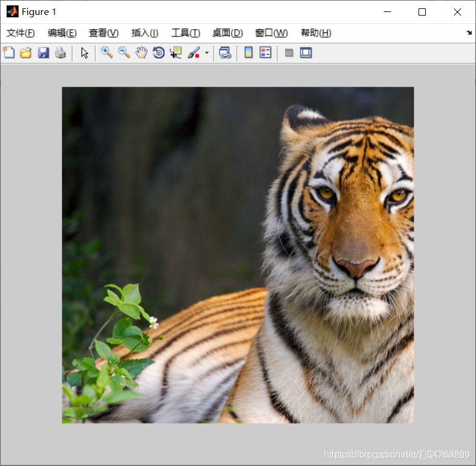
Task: Open the 工具(T) menu
Action: click(186, 33)
